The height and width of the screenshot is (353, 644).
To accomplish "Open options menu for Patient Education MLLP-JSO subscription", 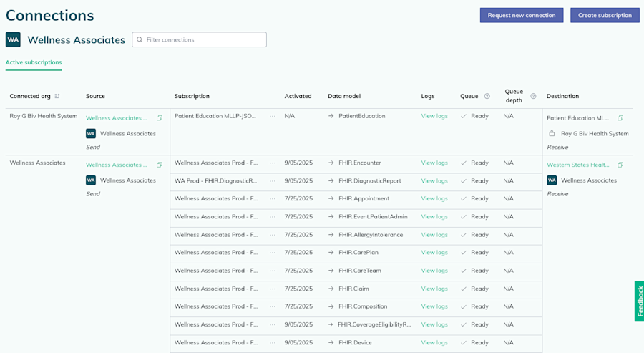I will 273,116.
